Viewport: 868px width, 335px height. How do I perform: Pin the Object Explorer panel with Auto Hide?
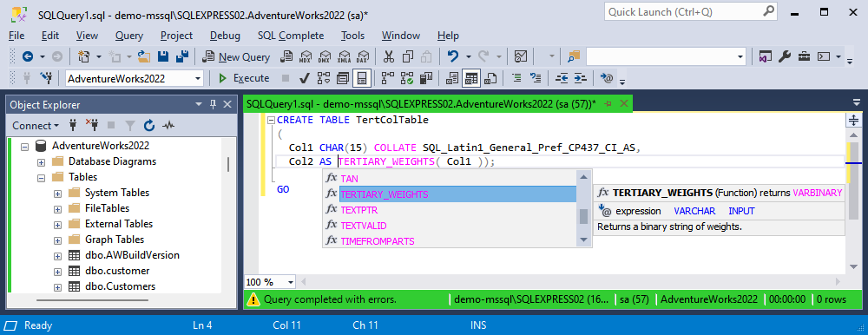coord(214,105)
